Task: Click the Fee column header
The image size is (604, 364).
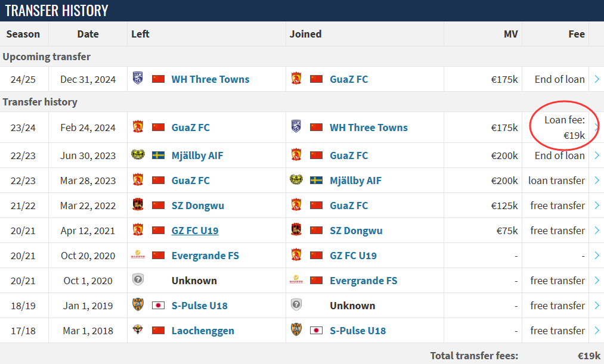Action: 577,34
